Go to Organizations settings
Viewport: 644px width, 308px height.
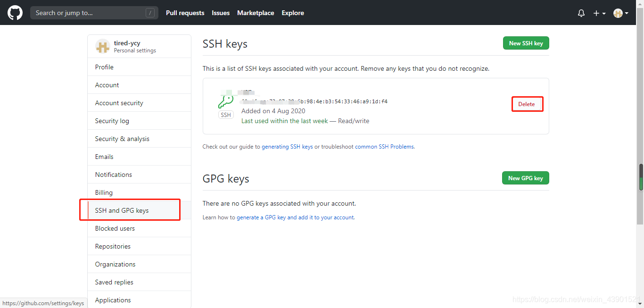pos(139,264)
